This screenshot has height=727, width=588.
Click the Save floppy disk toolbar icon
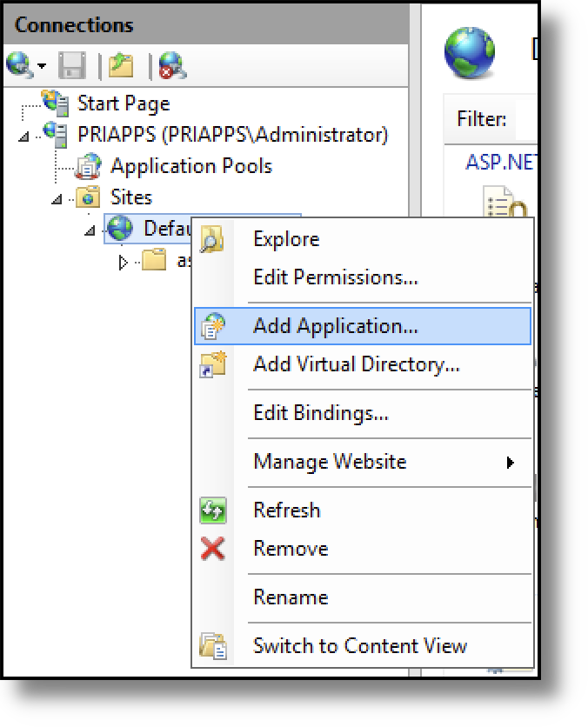pos(72,65)
